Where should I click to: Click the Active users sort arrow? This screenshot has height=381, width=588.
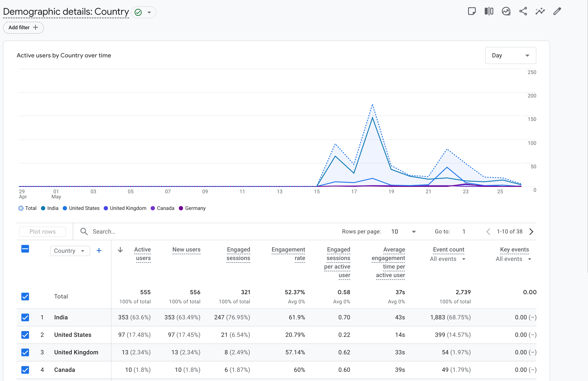(x=120, y=250)
